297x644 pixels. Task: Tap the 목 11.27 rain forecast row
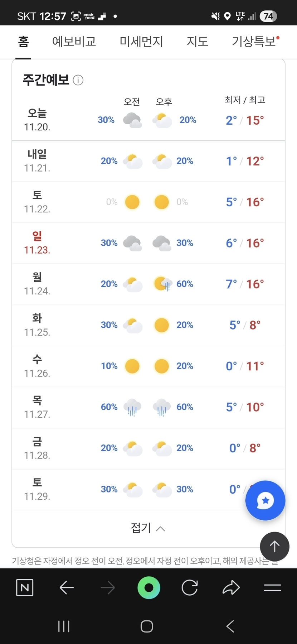coord(148,407)
